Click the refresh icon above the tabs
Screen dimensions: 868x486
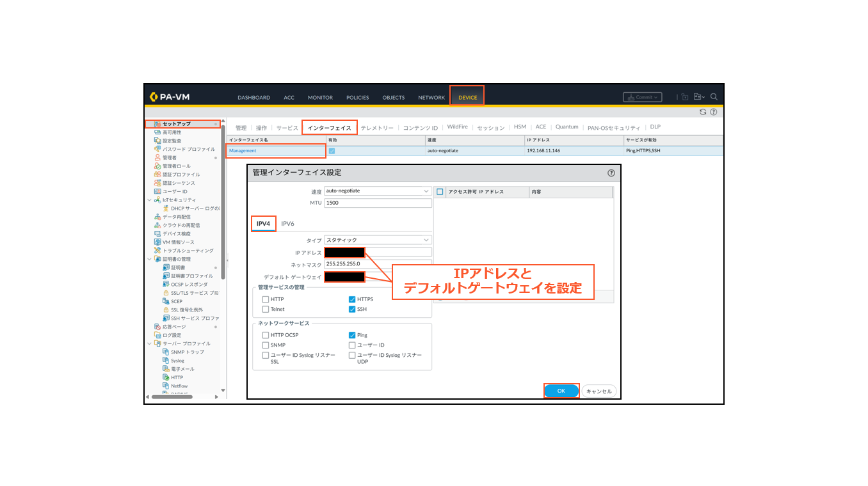coord(703,112)
